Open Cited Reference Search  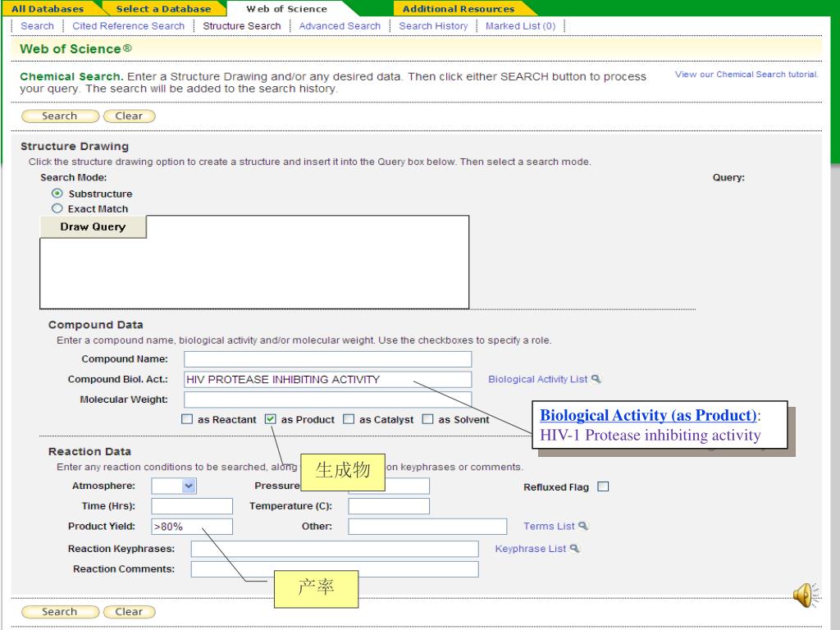129,25
